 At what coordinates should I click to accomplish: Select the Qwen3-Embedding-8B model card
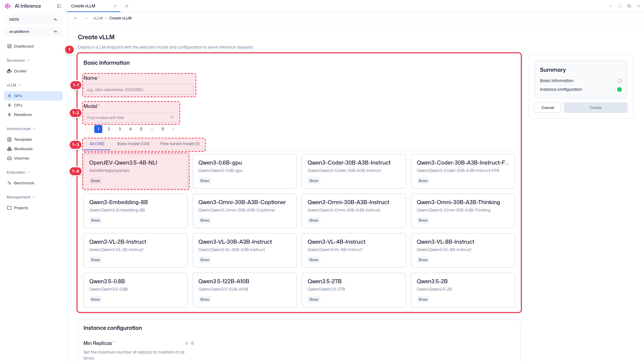[136, 211]
